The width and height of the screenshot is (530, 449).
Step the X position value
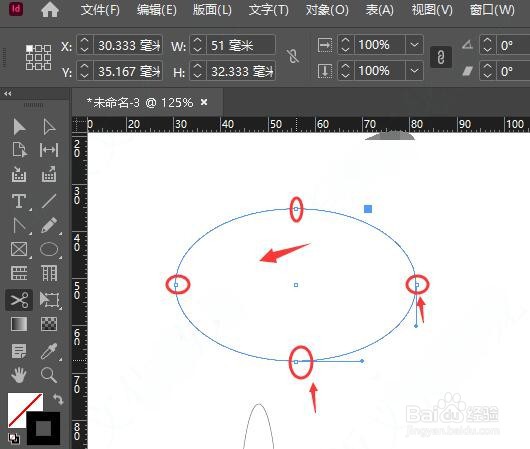pyautogui.click(x=85, y=45)
